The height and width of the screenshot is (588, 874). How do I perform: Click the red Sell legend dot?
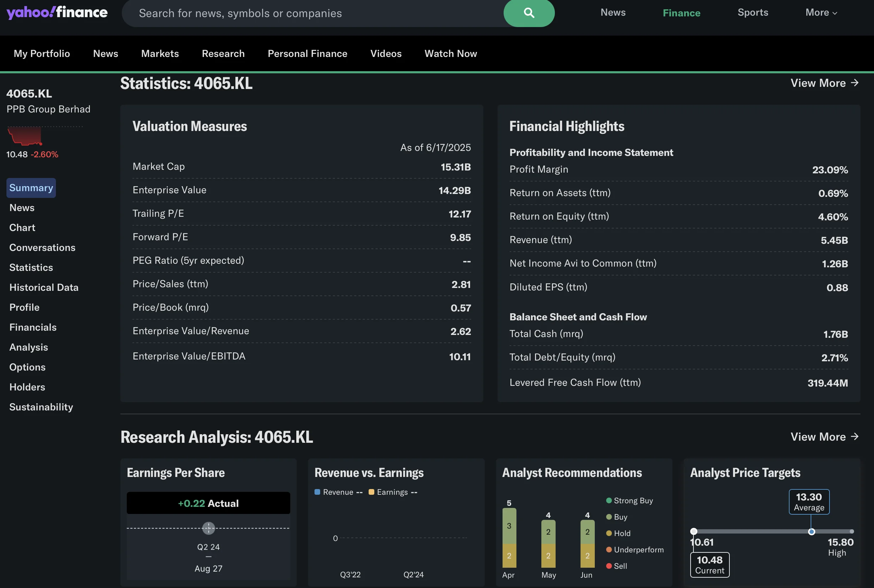tap(609, 566)
